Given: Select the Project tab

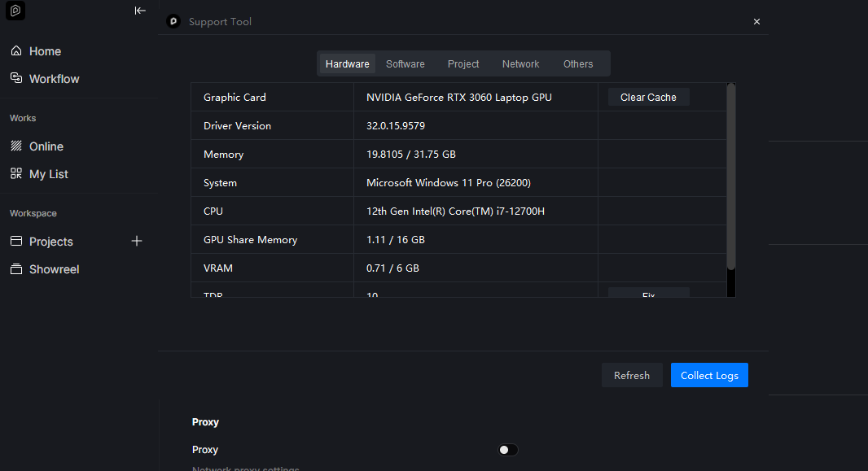Looking at the screenshot, I should coord(463,64).
